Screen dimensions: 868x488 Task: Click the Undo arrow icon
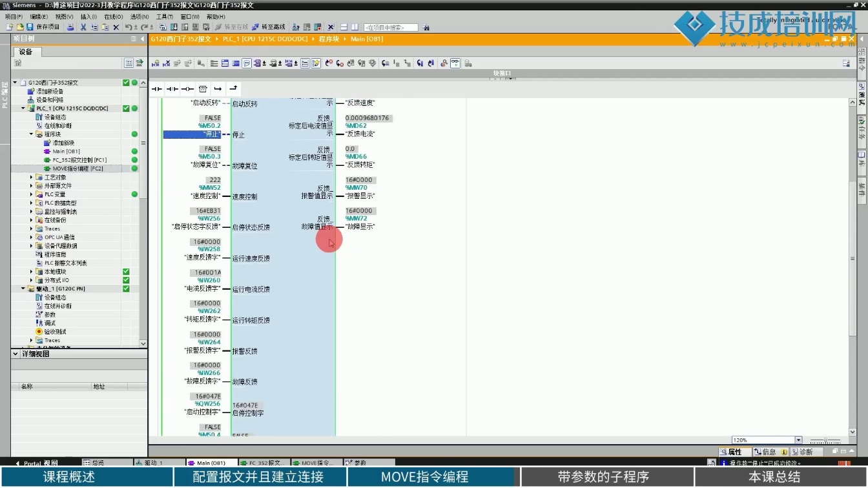coord(129,27)
